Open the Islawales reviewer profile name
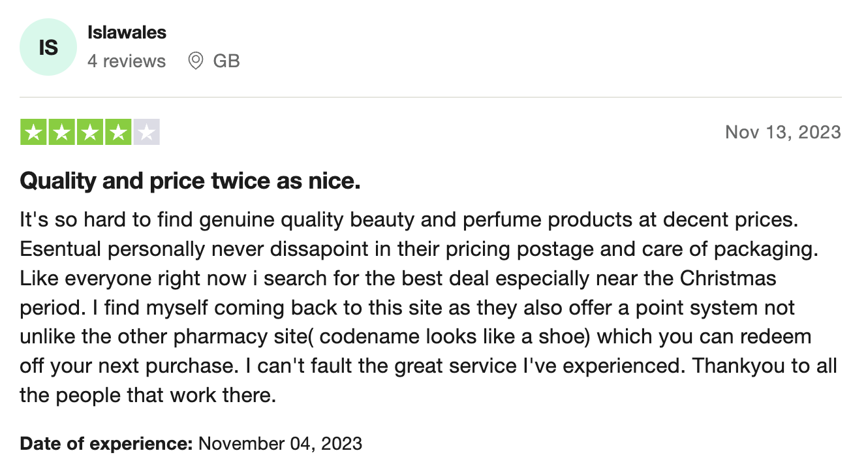Screen dimensions: 868x470 [x=127, y=33]
